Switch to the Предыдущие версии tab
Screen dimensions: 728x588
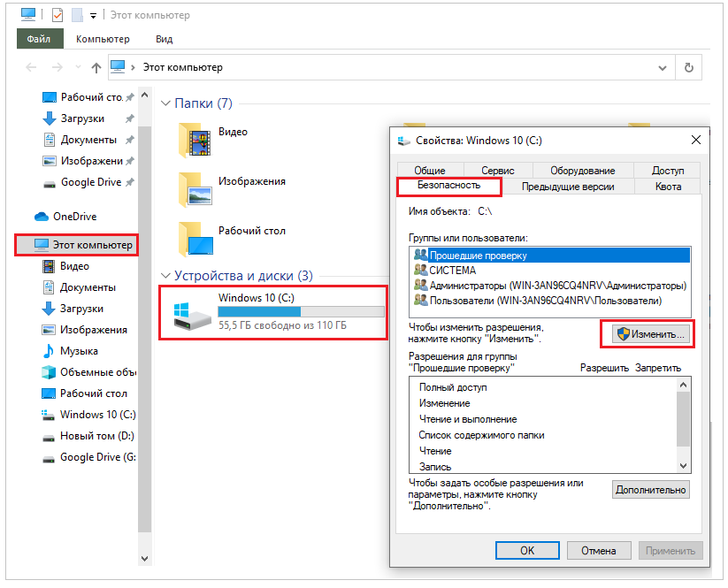[568, 187]
